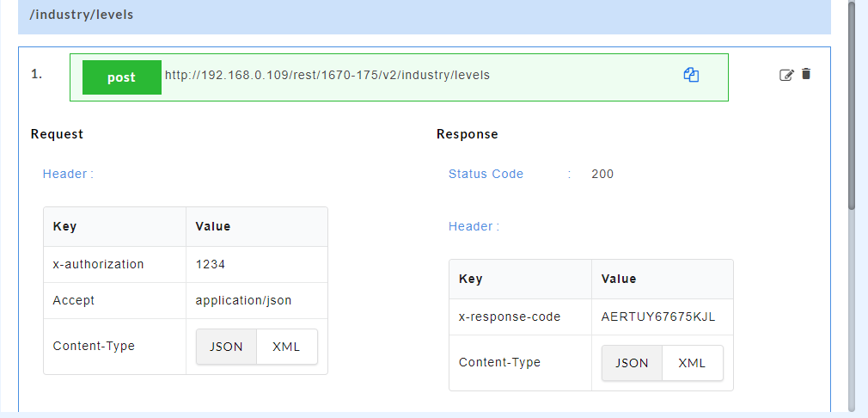Screen dimensions: 868x418
Task: Click the vertical scrollbar thumb
Action: [852, 103]
